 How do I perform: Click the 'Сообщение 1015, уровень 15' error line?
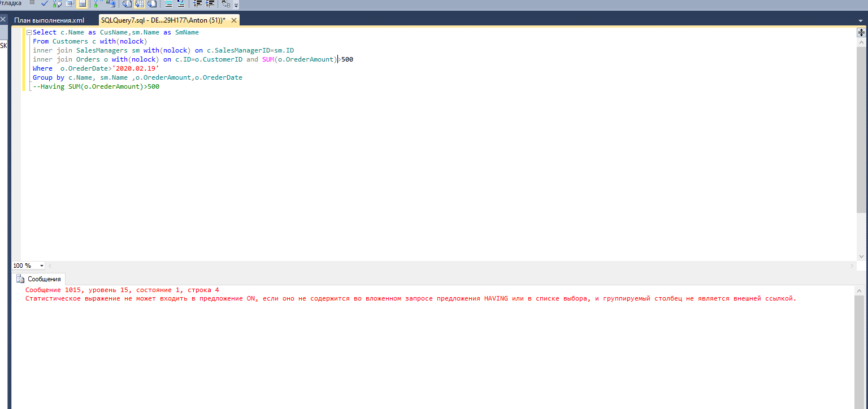[x=122, y=290]
